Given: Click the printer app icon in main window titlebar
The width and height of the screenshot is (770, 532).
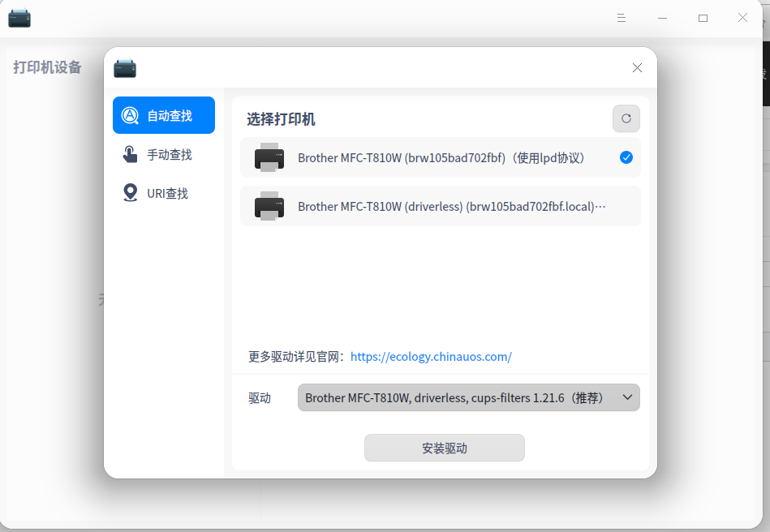Looking at the screenshot, I should tap(19, 17).
